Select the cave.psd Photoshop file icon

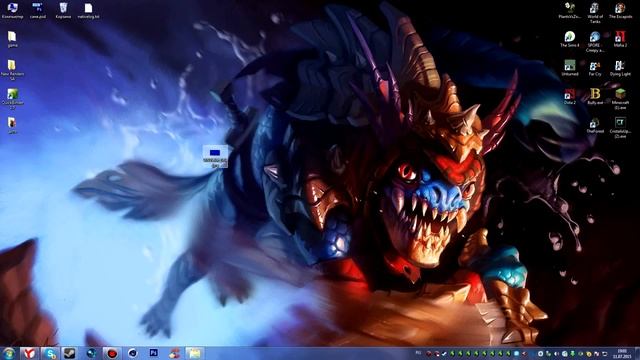click(38, 11)
